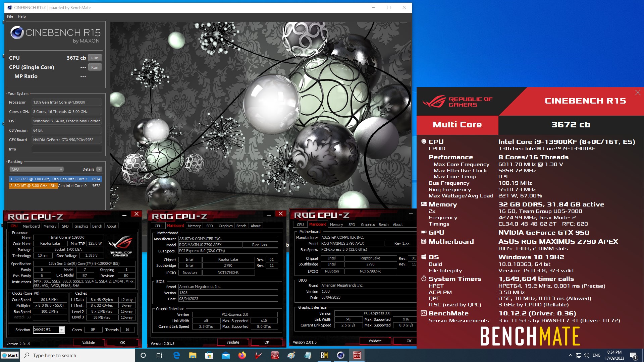Click the taskbar search box
Screen dimensions: 644x362
click(x=78, y=355)
